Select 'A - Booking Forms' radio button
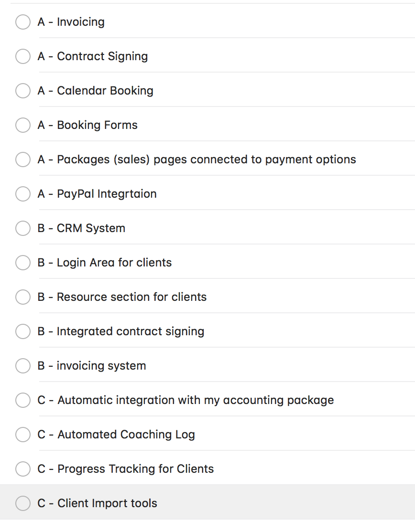Screen dimensions: 415x532 23,125
